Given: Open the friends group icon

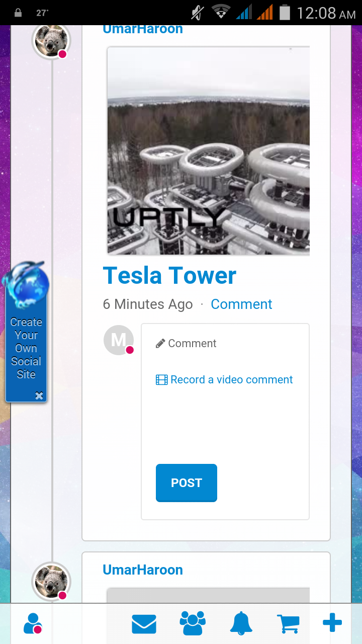Looking at the screenshot, I should [x=193, y=623].
